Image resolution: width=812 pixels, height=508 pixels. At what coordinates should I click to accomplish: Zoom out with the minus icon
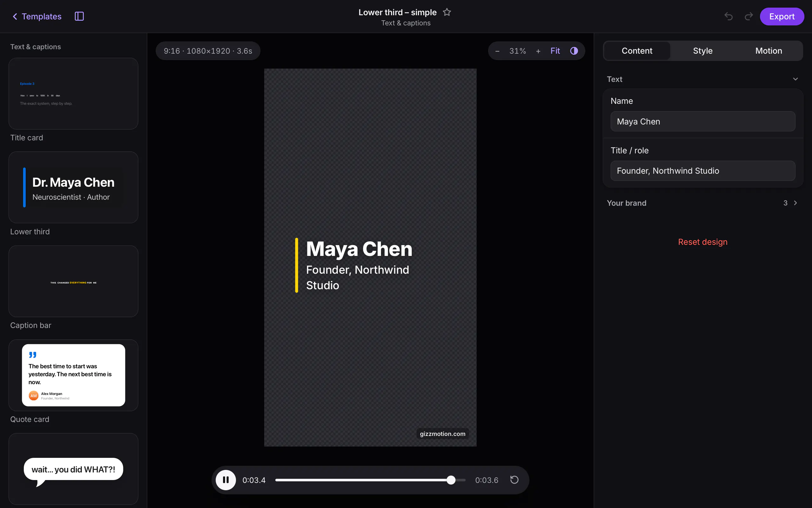tap(497, 51)
